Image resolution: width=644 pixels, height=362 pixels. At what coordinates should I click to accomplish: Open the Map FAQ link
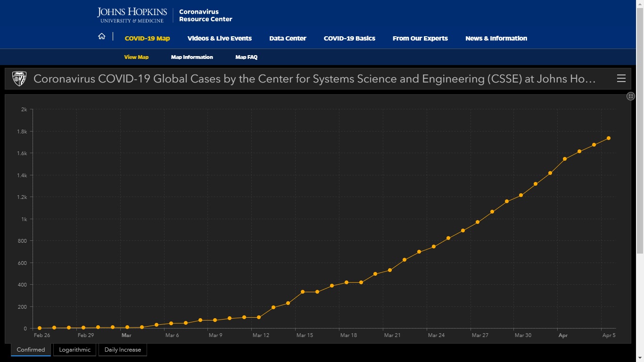pos(246,57)
